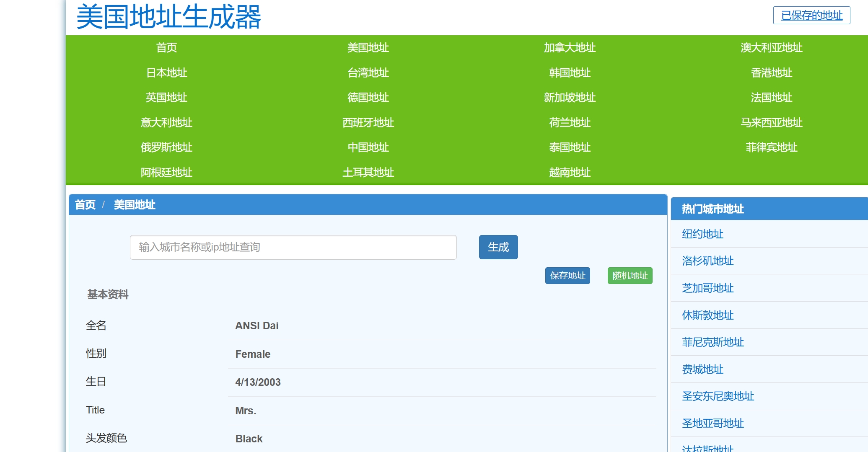This screenshot has height=452, width=868.
Task: Open 芝加哥地址 sidebar link
Action: pyautogui.click(x=707, y=288)
